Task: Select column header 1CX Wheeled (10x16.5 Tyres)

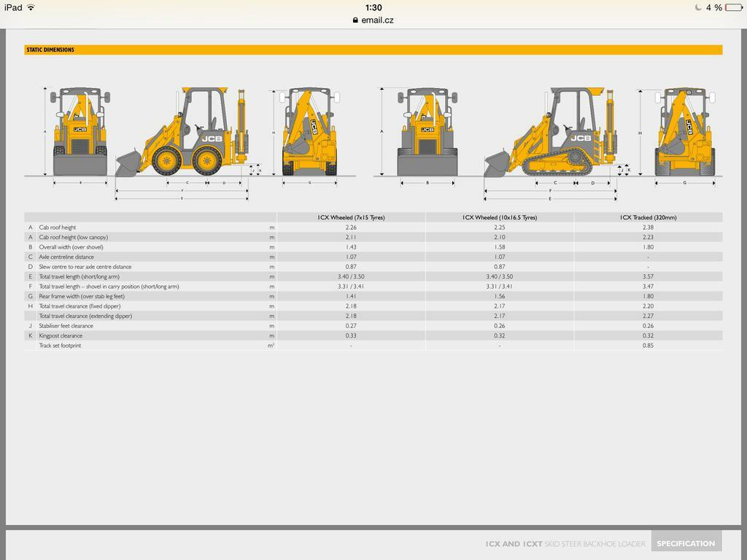Action: 500,217
